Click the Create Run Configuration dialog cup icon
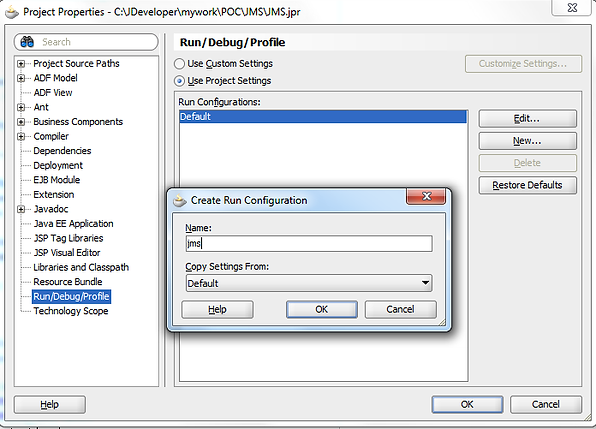Viewport: 596px width, 429px height. pyautogui.click(x=179, y=200)
